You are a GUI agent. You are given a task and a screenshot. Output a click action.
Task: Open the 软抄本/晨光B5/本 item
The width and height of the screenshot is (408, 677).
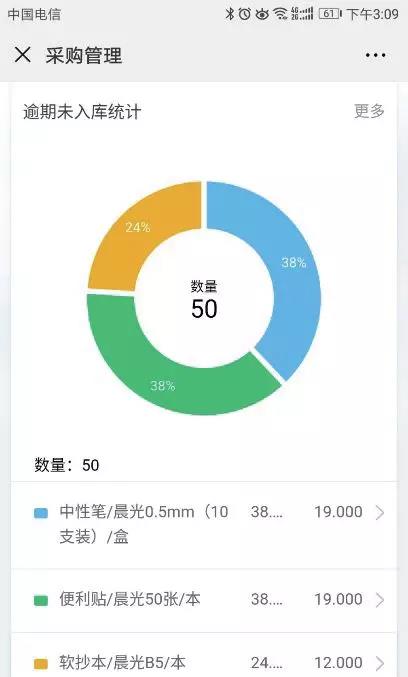(x=204, y=655)
